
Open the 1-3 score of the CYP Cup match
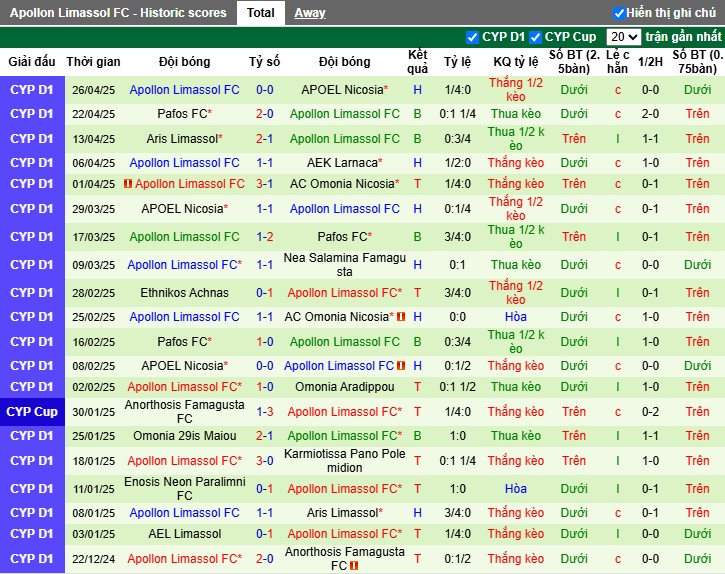(264, 412)
